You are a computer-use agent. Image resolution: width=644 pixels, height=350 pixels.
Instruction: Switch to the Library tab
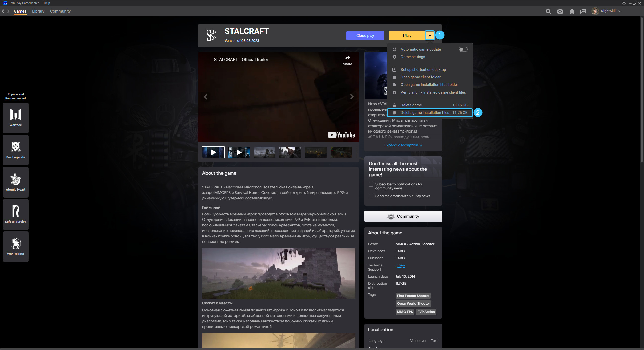[38, 11]
